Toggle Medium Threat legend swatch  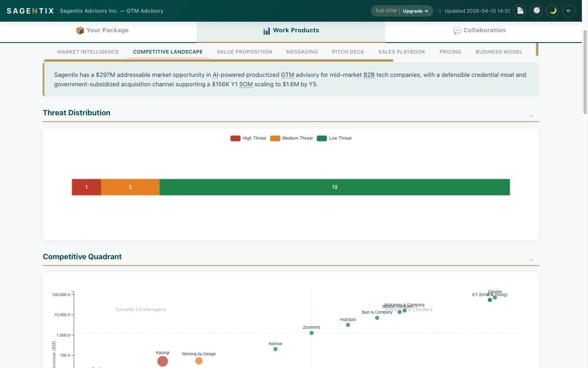pos(275,138)
